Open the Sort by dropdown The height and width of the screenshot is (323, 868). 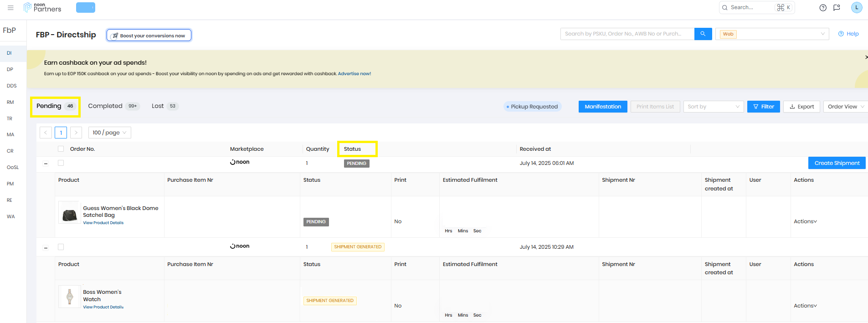point(714,107)
